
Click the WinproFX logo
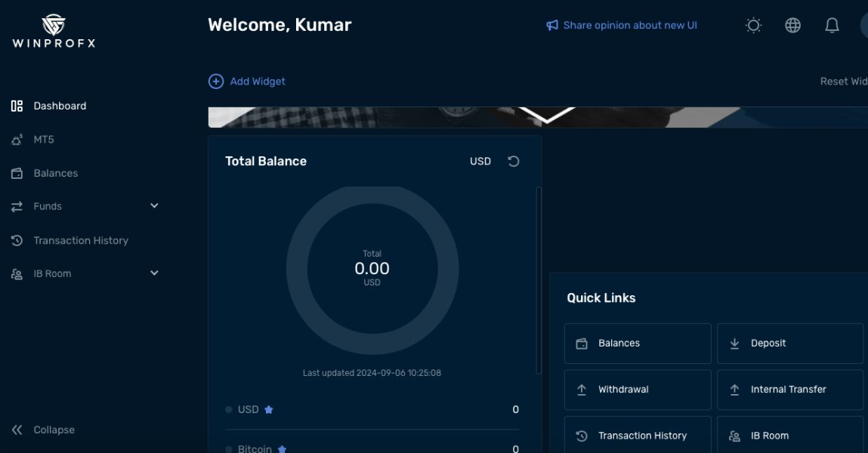pos(54,31)
